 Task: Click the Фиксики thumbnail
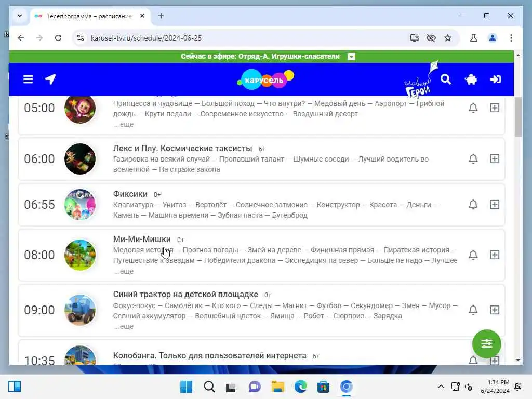[x=80, y=205]
